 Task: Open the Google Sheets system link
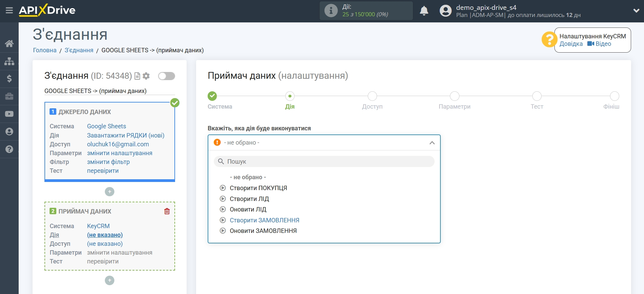(107, 126)
